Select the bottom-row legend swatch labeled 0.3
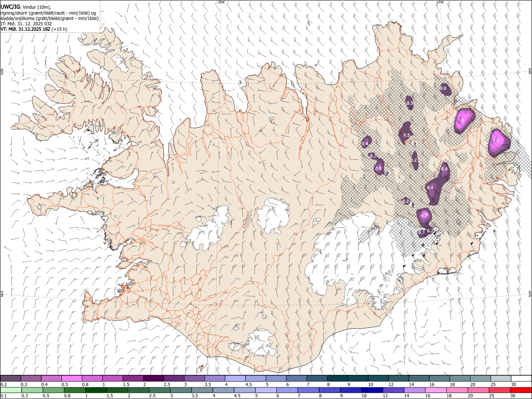Viewport: 532px width, 399px height. (x=32, y=390)
